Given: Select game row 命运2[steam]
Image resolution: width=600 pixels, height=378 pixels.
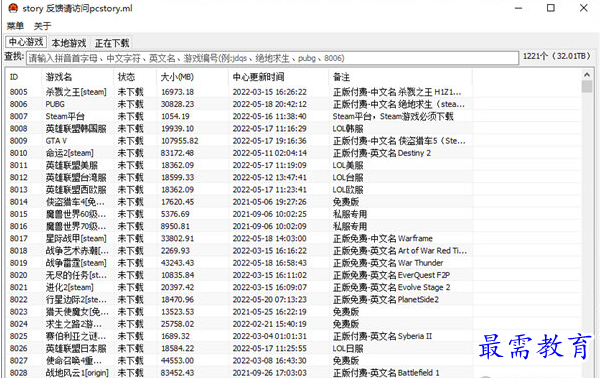Looking at the screenshot, I should pyautogui.click(x=239, y=153).
